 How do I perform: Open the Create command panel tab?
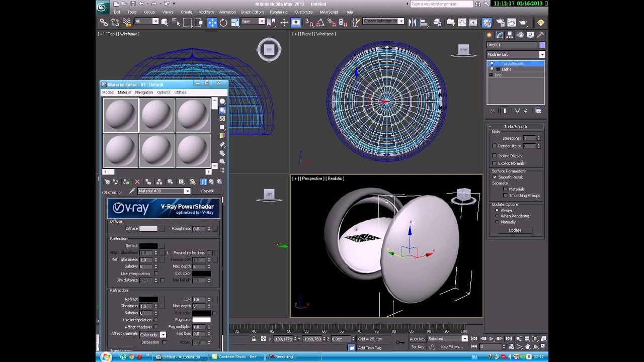pos(489,35)
